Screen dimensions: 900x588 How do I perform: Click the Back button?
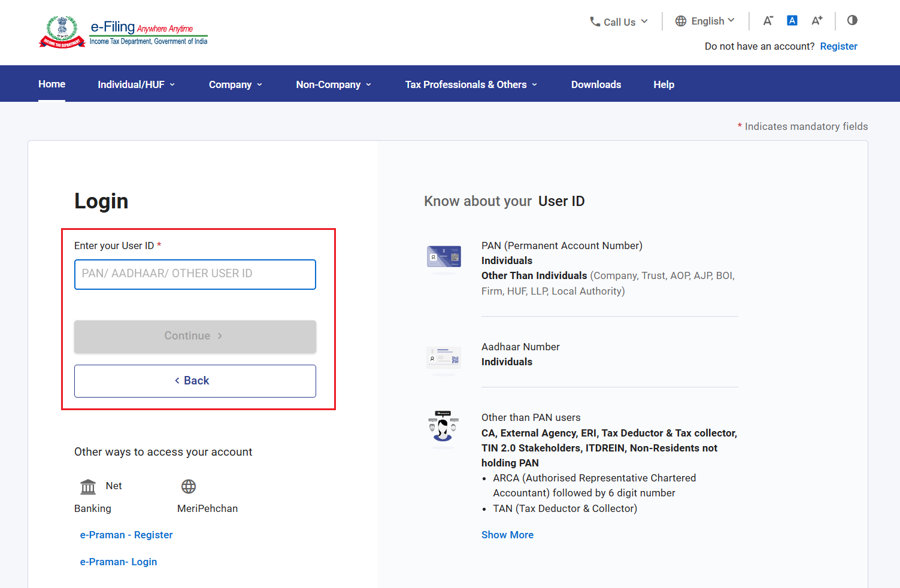195,381
